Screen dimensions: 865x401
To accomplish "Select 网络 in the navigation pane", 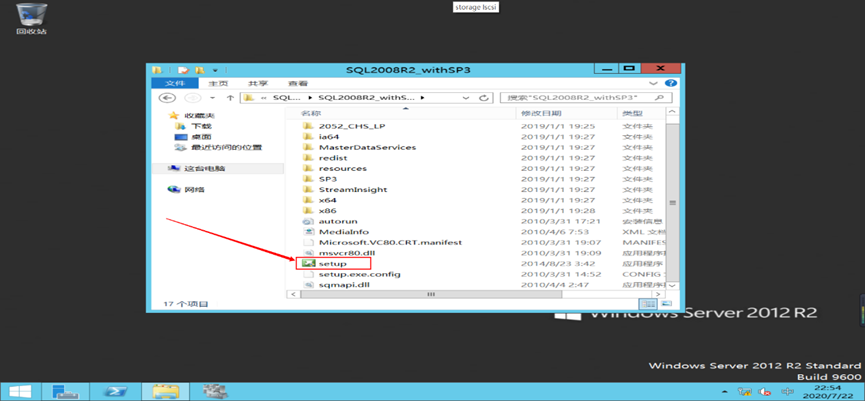I will [186, 189].
